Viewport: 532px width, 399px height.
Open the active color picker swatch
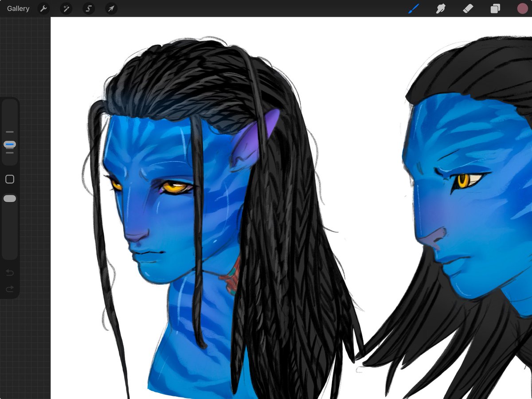click(x=523, y=8)
